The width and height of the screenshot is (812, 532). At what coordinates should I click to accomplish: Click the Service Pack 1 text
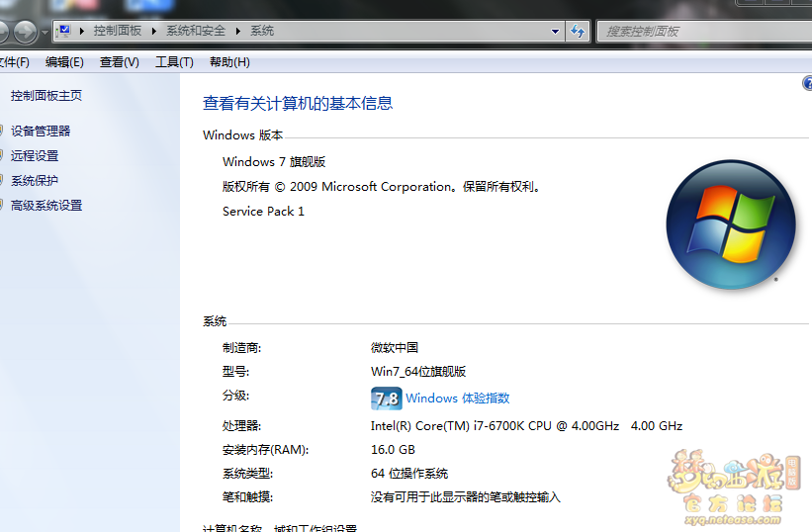263,212
